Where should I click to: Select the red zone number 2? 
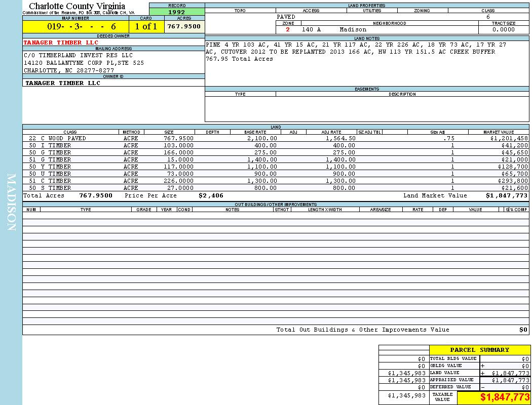[x=288, y=29]
